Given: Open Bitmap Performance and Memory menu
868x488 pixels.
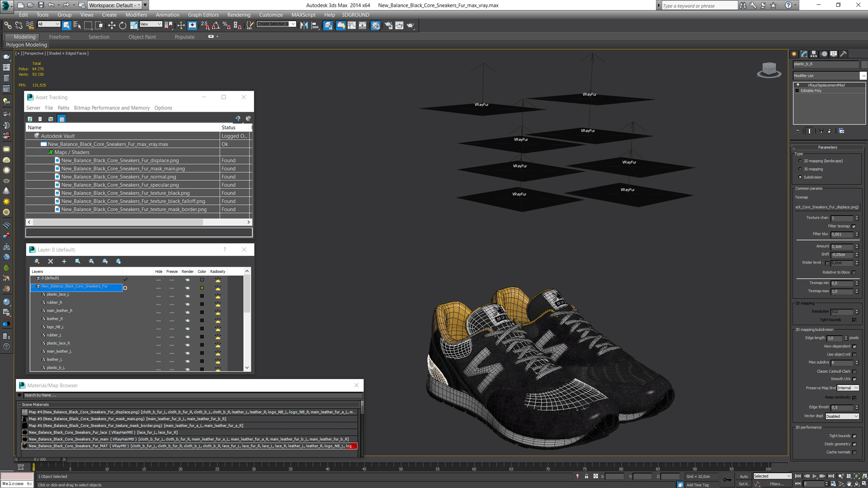Looking at the screenshot, I should coord(112,108).
